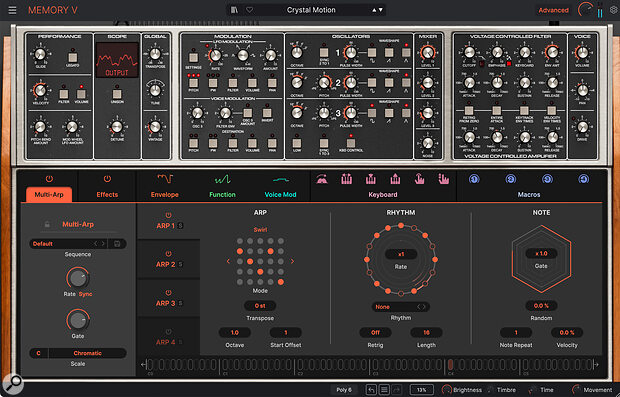The image size is (620, 397).
Task: Toggle the KBD Control switch in Oscillators
Action: [x=351, y=142]
